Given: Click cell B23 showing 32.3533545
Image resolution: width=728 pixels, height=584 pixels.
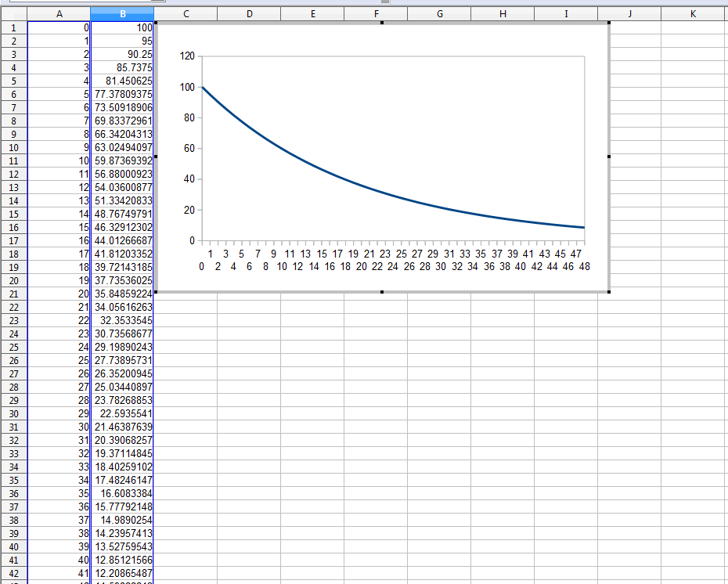Looking at the screenshot, I should coord(122,320).
